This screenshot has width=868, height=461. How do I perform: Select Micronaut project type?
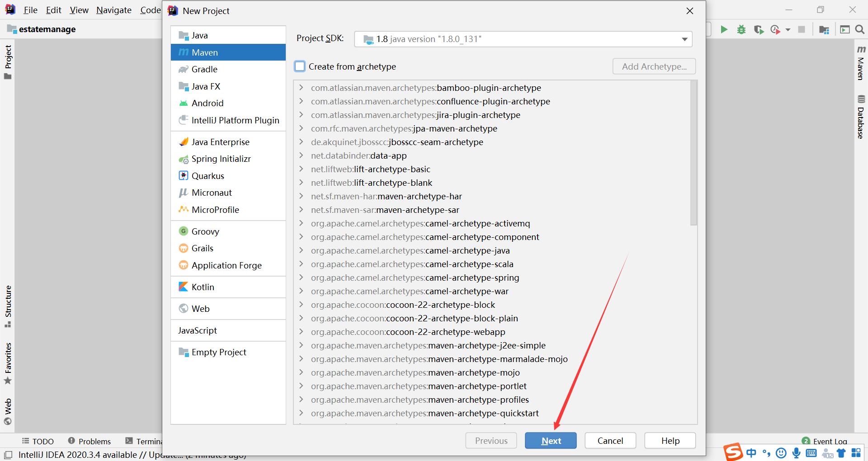(228, 193)
